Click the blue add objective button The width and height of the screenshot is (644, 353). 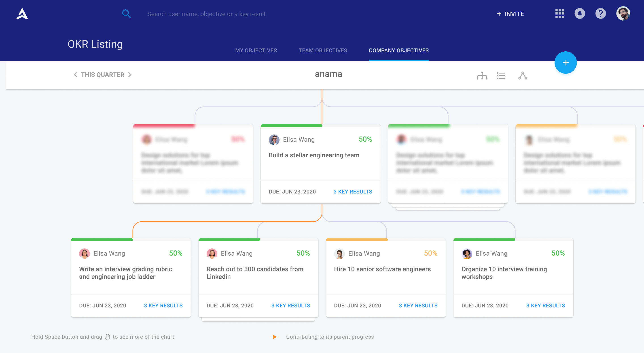click(x=566, y=63)
